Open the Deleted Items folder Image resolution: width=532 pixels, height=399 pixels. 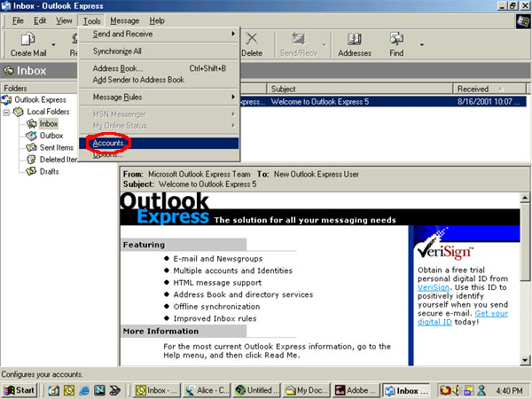[58, 160]
